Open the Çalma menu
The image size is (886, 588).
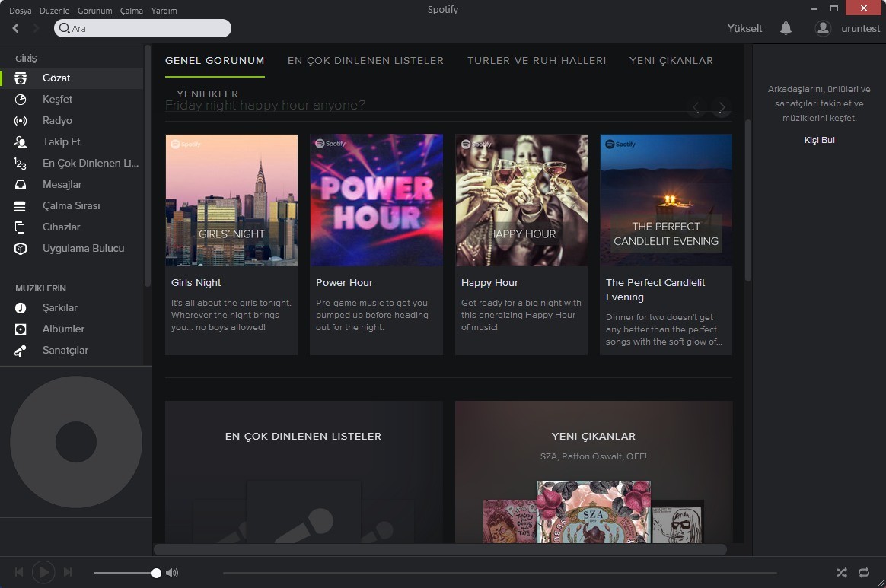pyautogui.click(x=131, y=11)
